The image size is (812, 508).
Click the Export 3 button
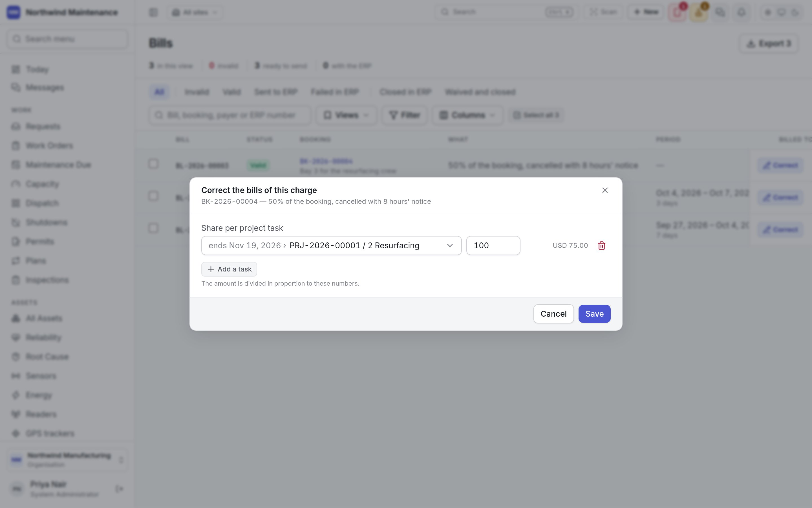click(769, 44)
